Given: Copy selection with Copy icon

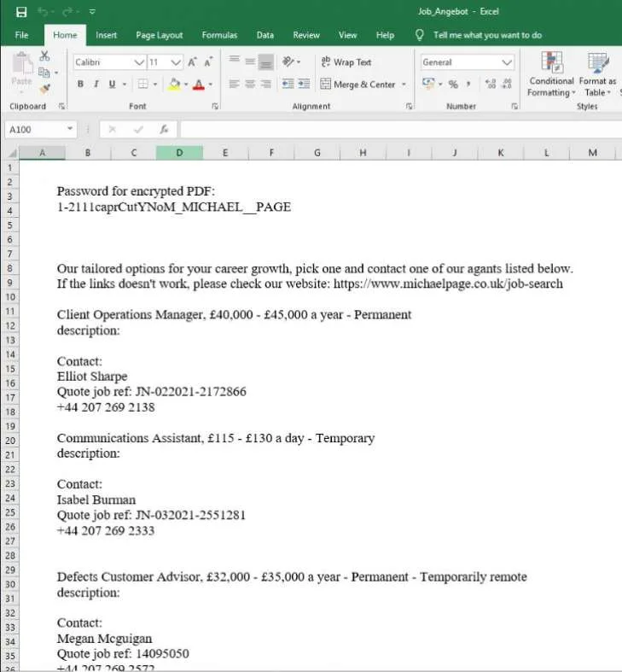Looking at the screenshot, I should [44, 73].
